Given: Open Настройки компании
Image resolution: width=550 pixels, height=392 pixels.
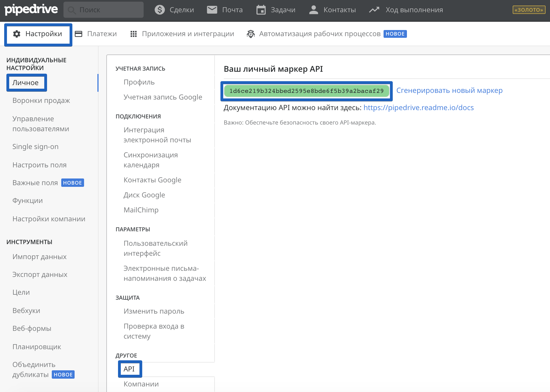Looking at the screenshot, I should (x=49, y=219).
